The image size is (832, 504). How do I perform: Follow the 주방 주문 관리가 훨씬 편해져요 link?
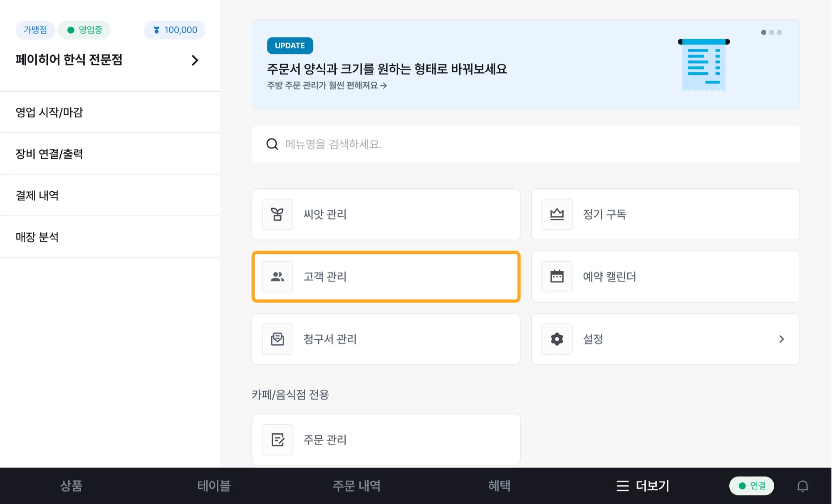[x=327, y=85]
